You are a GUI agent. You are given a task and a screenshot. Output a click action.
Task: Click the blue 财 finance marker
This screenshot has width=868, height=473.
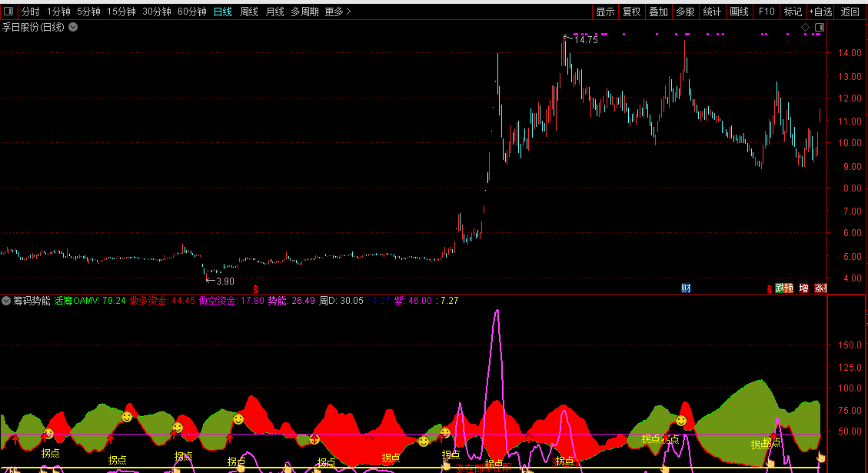tap(686, 288)
